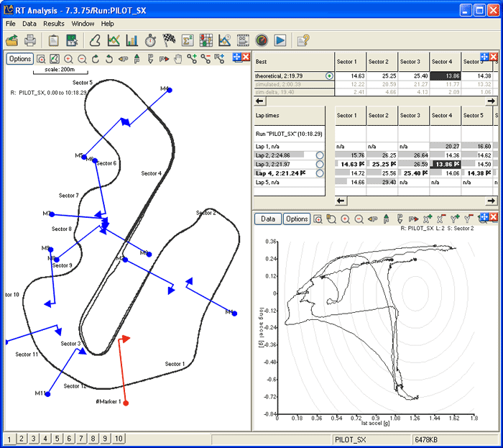The width and height of the screenshot is (503, 448).
Task: Select the highlighted Sector 4 cell 13.86
Action: pos(445,75)
